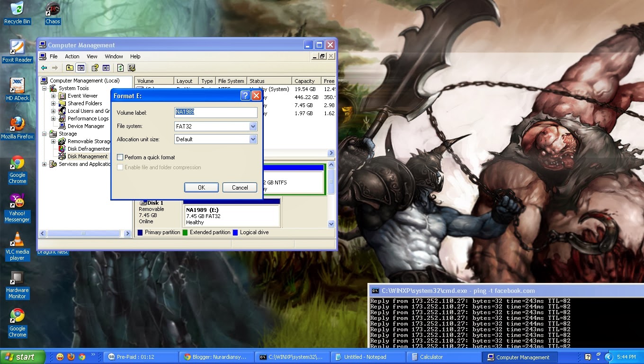
Task: Click the Up one level toolbar icon
Action: coord(70,68)
